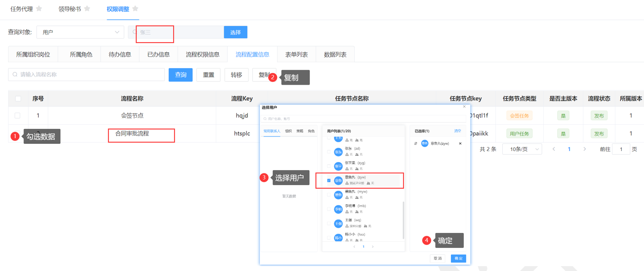Click the 查询 button
This screenshot has width=644, height=271.
click(181, 75)
